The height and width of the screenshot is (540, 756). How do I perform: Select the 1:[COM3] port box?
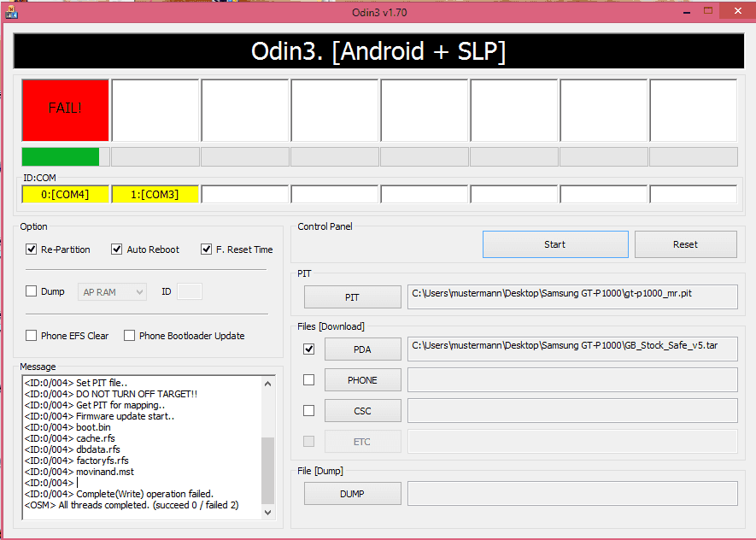(155, 194)
